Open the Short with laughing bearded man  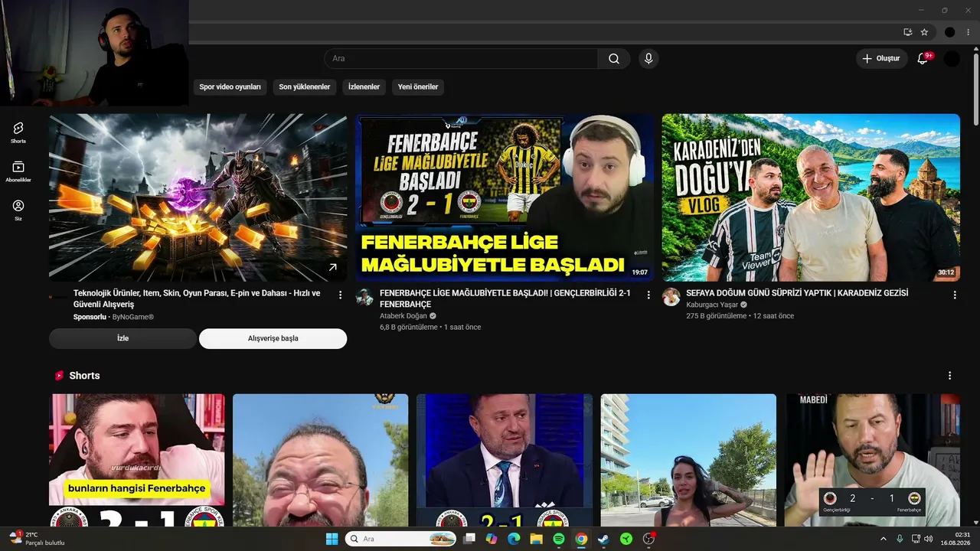pos(321,460)
